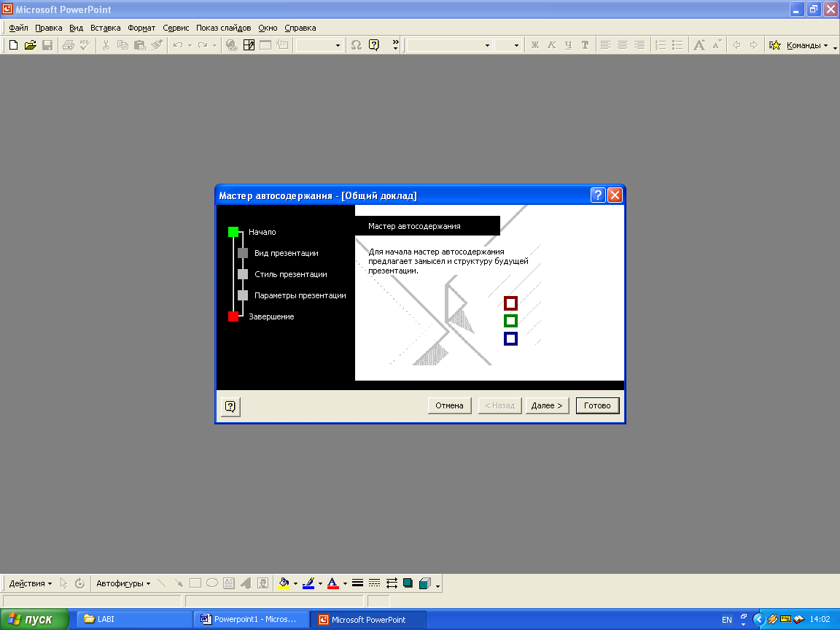Open the fill color dropdown arrow
840x630 pixels.
tap(295, 584)
